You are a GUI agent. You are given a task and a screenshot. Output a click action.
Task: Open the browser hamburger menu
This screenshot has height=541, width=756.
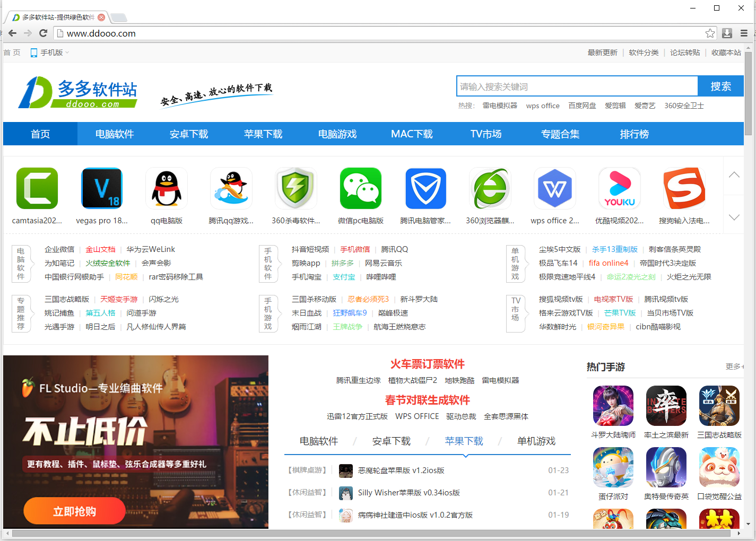pyautogui.click(x=744, y=33)
